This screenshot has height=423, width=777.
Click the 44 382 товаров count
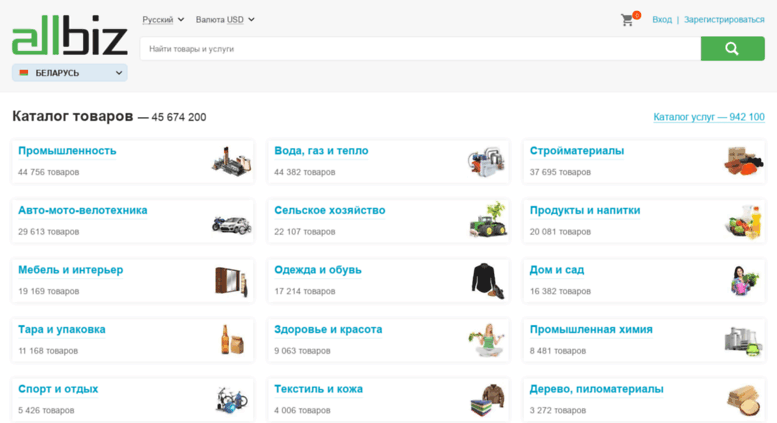click(x=305, y=172)
